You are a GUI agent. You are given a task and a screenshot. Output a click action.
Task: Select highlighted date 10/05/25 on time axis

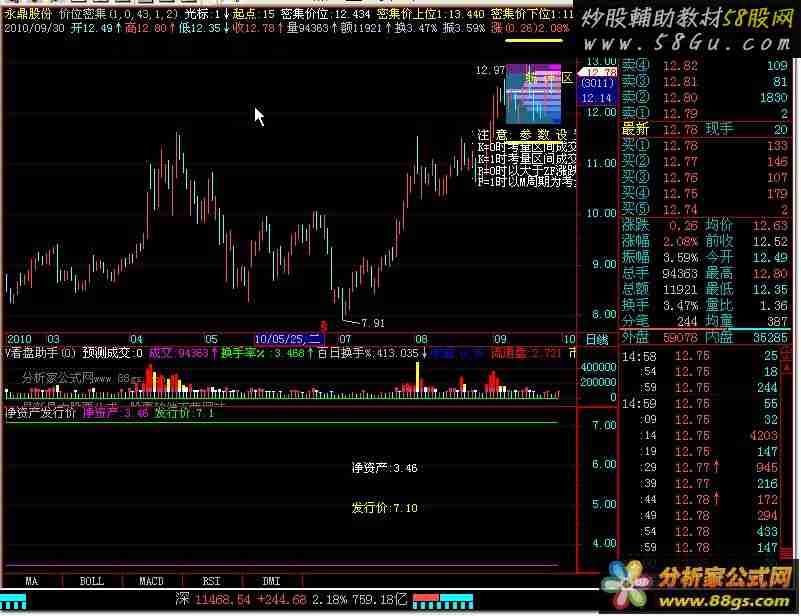pos(289,339)
